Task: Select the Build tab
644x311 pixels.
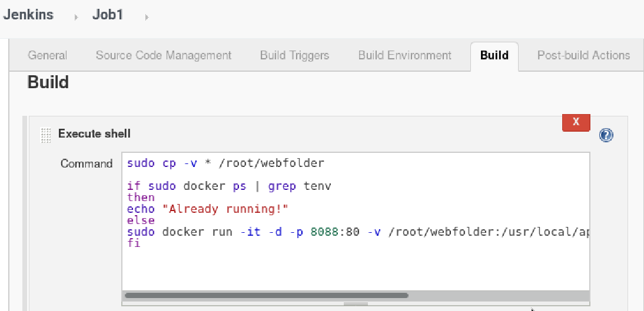Action: pos(494,56)
